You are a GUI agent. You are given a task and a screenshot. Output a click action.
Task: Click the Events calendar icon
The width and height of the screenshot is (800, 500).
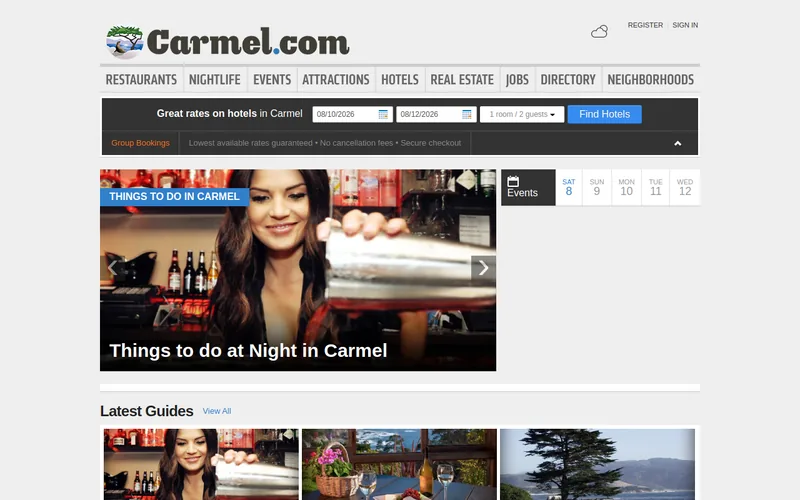(x=513, y=181)
